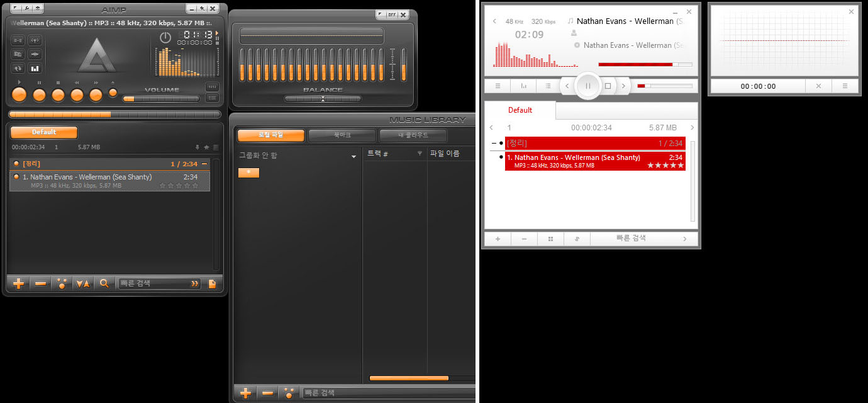Click the file-info page icon in dark playlist
Screen dimensions: 868x403
[x=212, y=284]
